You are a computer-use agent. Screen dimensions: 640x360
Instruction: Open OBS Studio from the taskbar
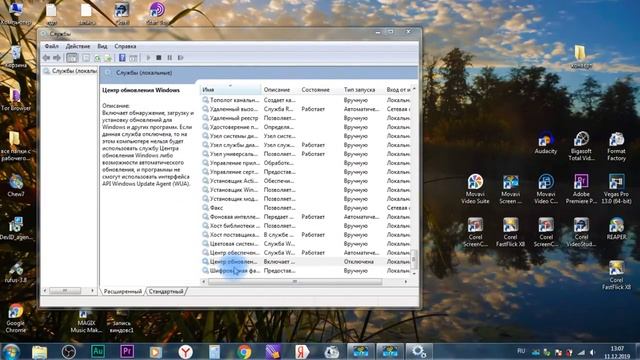coord(69,351)
